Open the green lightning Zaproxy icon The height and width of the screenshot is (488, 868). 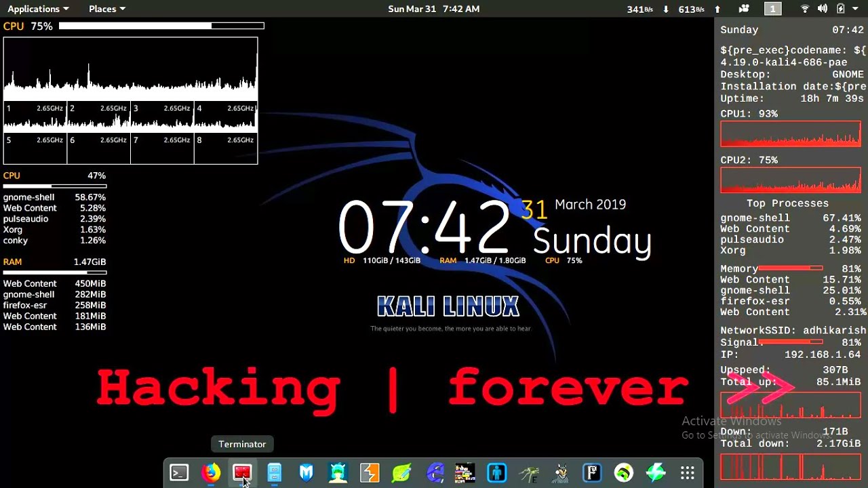(656, 472)
